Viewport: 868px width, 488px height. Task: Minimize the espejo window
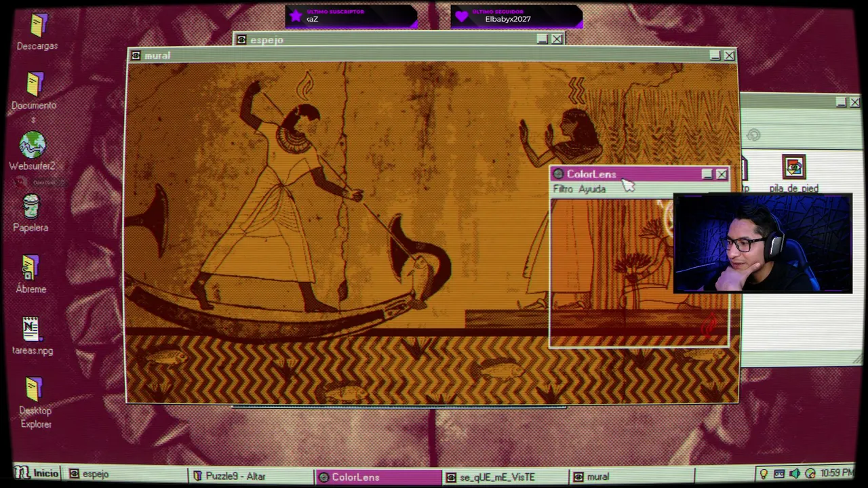[x=542, y=39]
